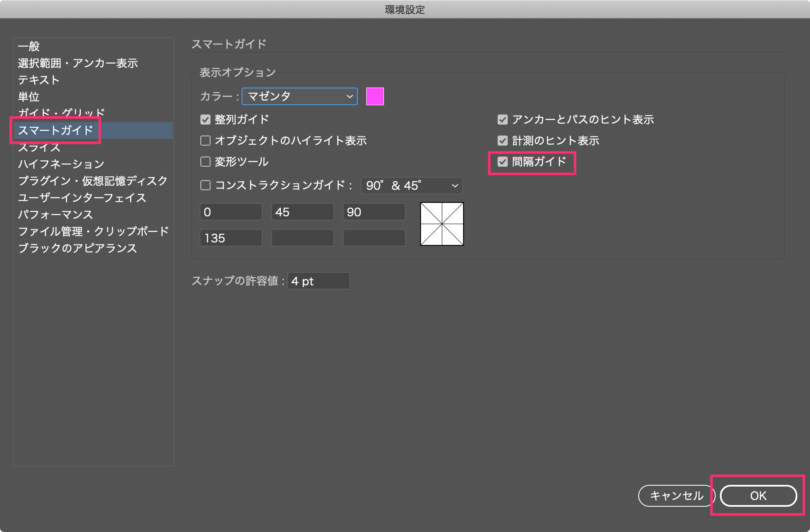Click the angle field containing 135
The height and width of the screenshot is (532, 810).
coord(231,238)
